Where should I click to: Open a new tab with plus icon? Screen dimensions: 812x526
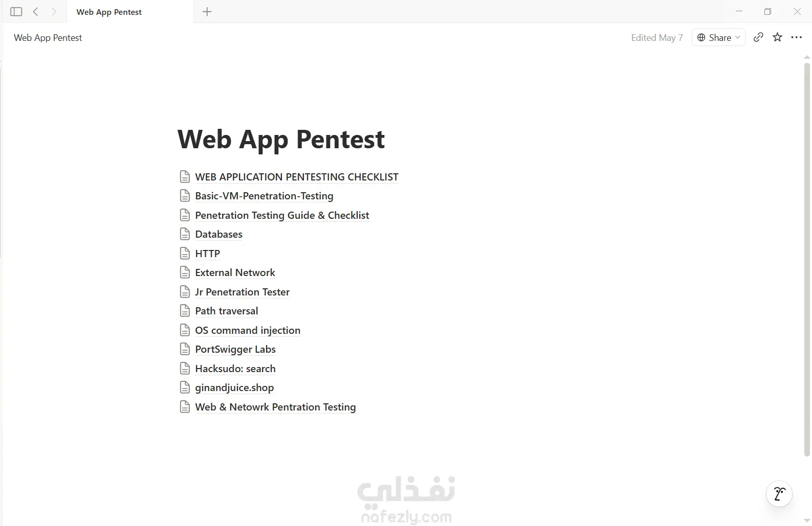click(207, 12)
